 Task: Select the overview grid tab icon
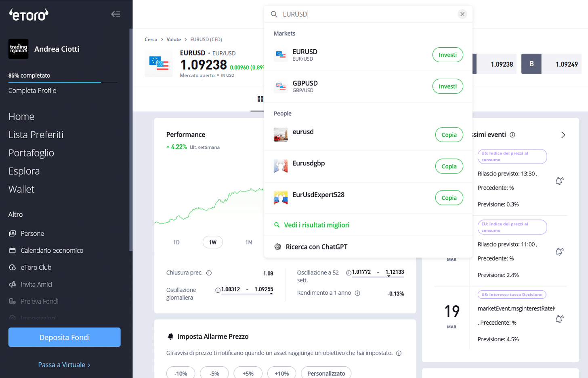(x=260, y=99)
